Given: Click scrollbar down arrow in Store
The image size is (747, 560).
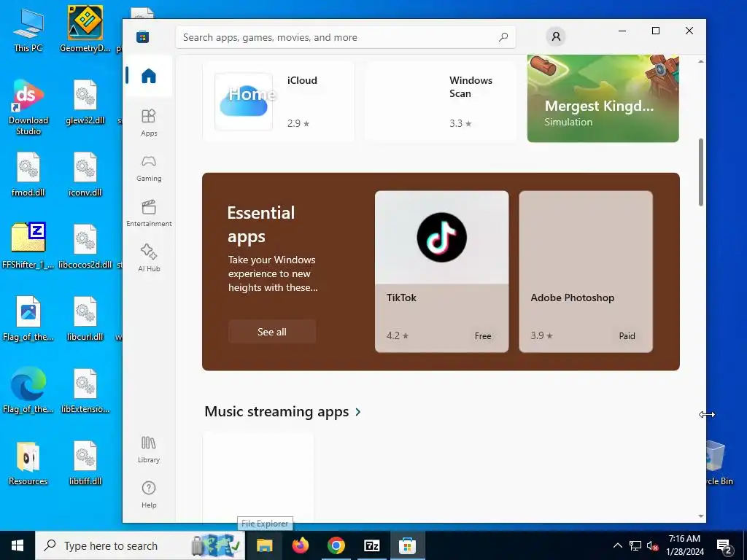Looking at the screenshot, I should coord(700,516).
